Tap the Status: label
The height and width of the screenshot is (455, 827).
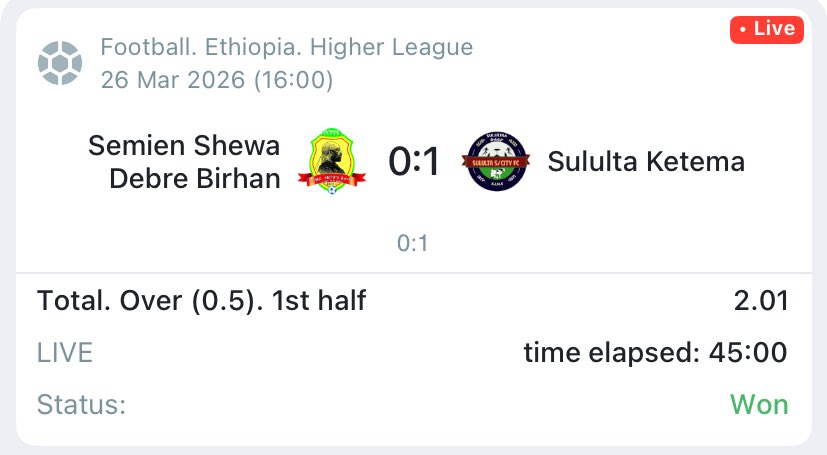82,405
